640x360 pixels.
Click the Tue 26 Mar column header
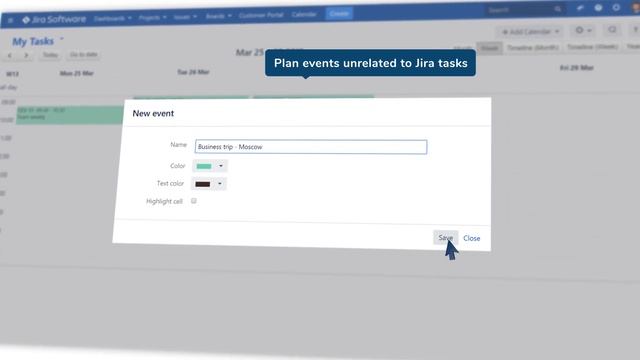(193, 72)
